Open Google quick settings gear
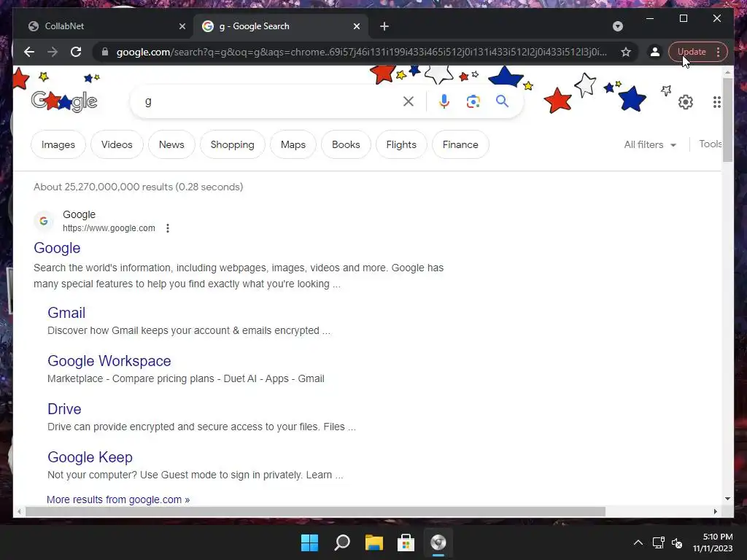747x560 pixels. [686, 102]
